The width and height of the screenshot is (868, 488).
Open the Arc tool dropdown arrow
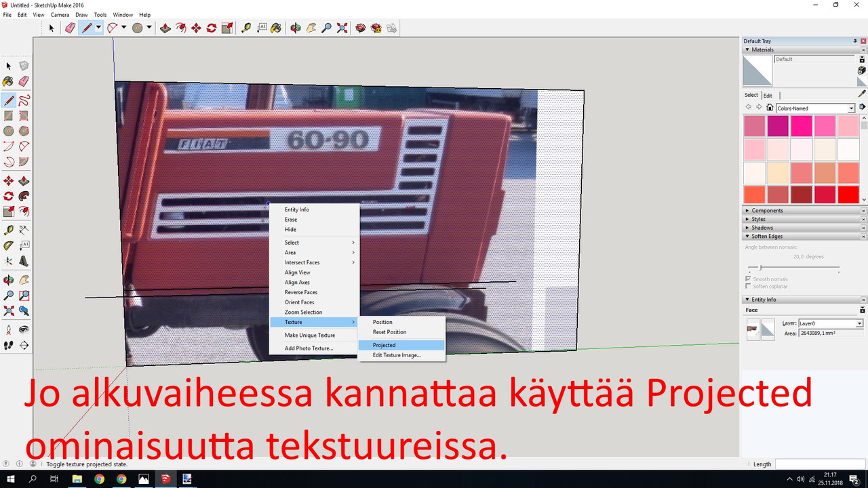[x=124, y=28]
